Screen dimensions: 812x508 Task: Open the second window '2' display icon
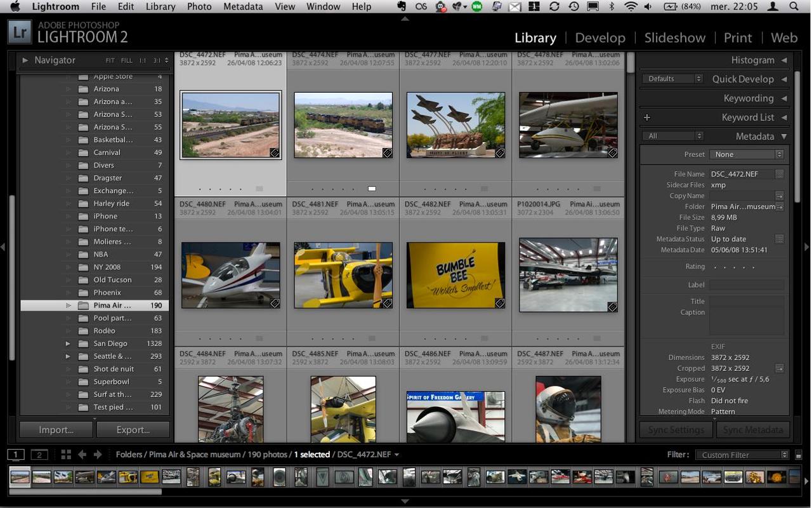pos(39,454)
